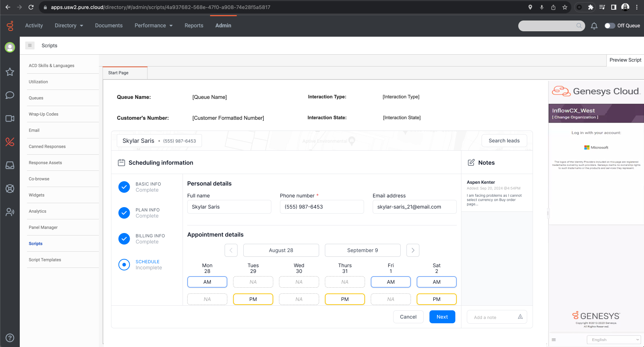Open the Activity menu
644x347 pixels.
point(34,26)
